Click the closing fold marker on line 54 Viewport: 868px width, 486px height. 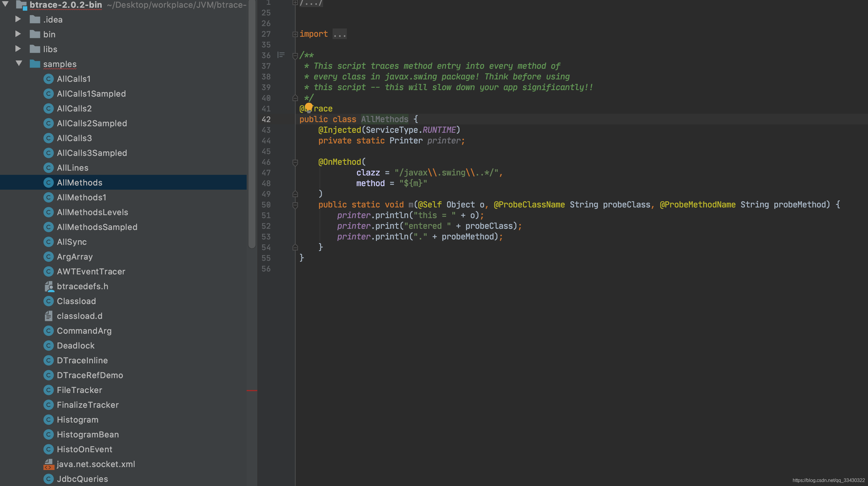tap(295, 247)
